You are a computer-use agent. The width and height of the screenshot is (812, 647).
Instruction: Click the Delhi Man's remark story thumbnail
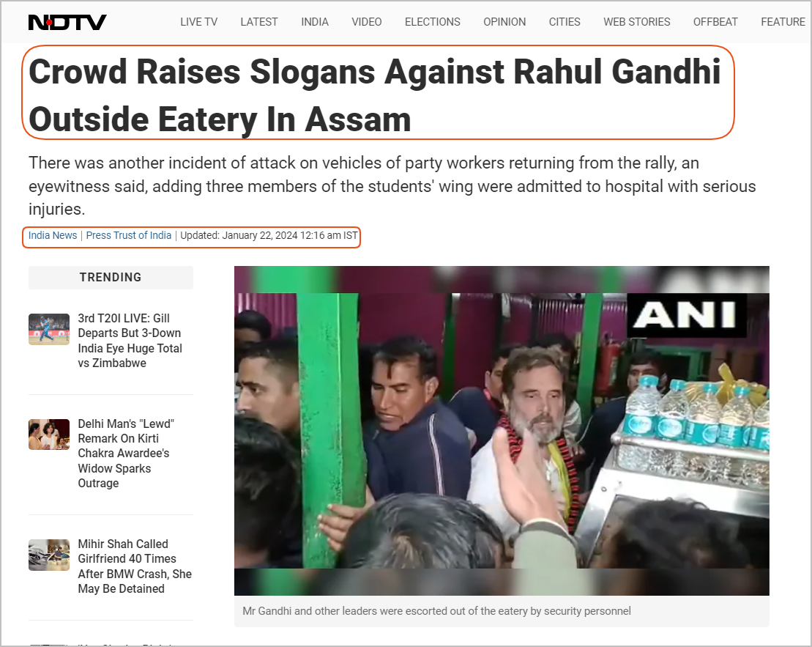pos(48,435)
